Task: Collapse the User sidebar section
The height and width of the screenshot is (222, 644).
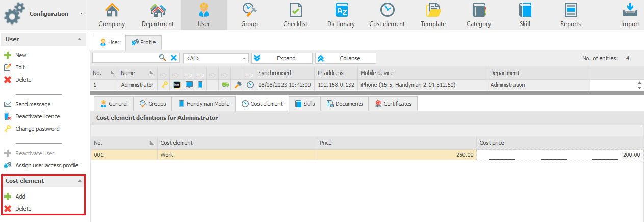Action: click(x=79, y=39)
